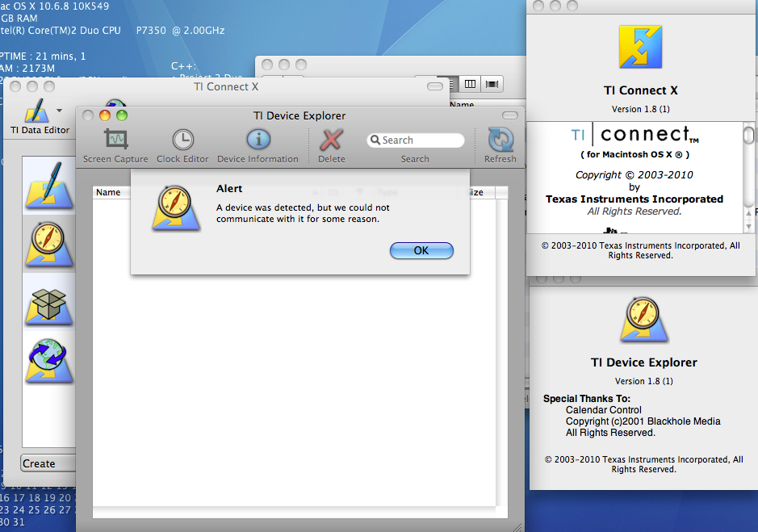Open TI Data Editor from TI Connect X toolbar
This screenshot has width=758, height=532.
40,116
